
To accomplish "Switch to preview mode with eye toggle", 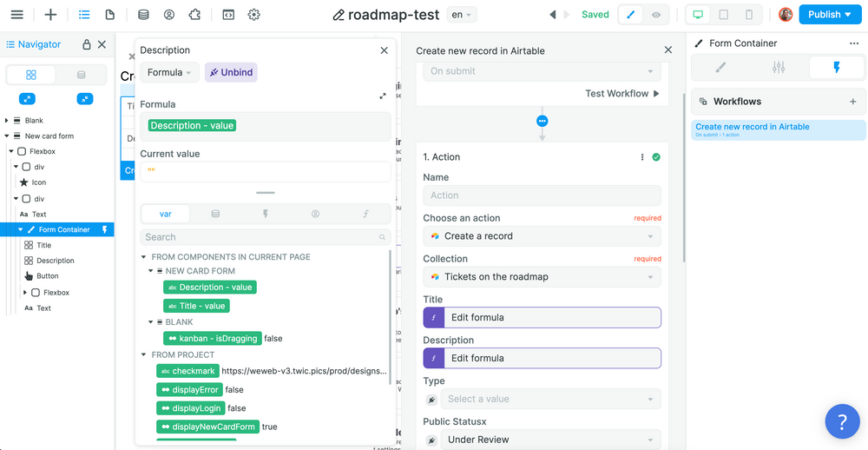I will point(656,15).
